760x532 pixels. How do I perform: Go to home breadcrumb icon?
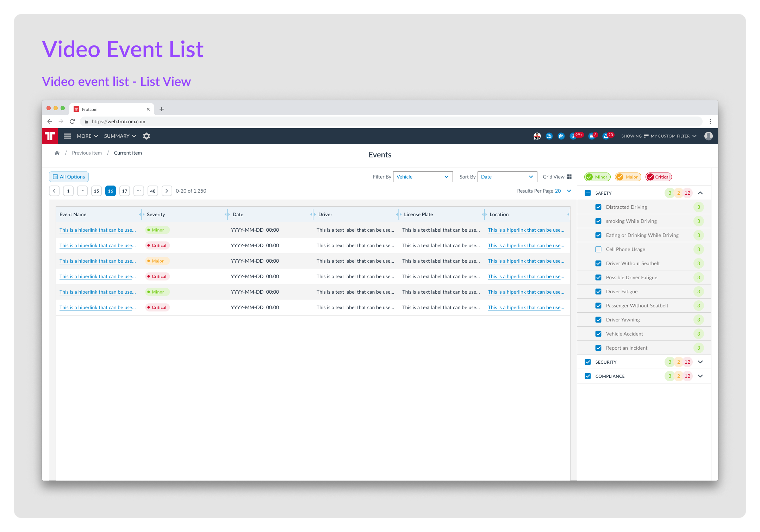click(x=57, y=153)
